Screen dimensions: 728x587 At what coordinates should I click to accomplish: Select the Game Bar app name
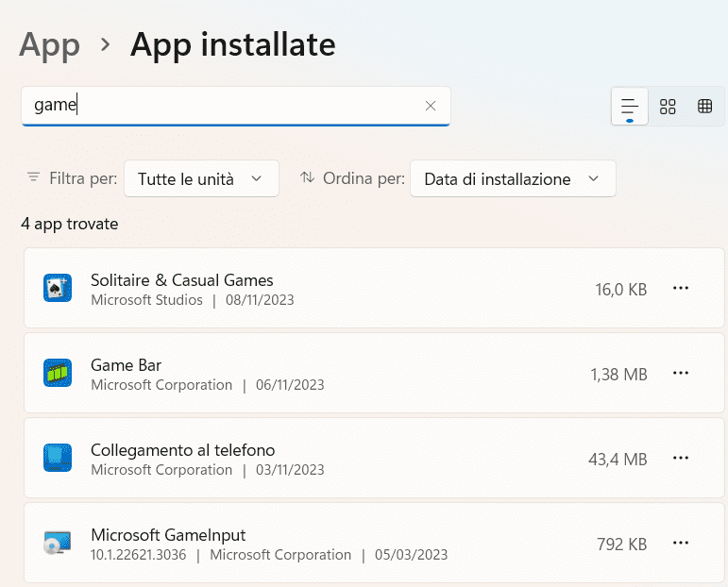point(126,365)
